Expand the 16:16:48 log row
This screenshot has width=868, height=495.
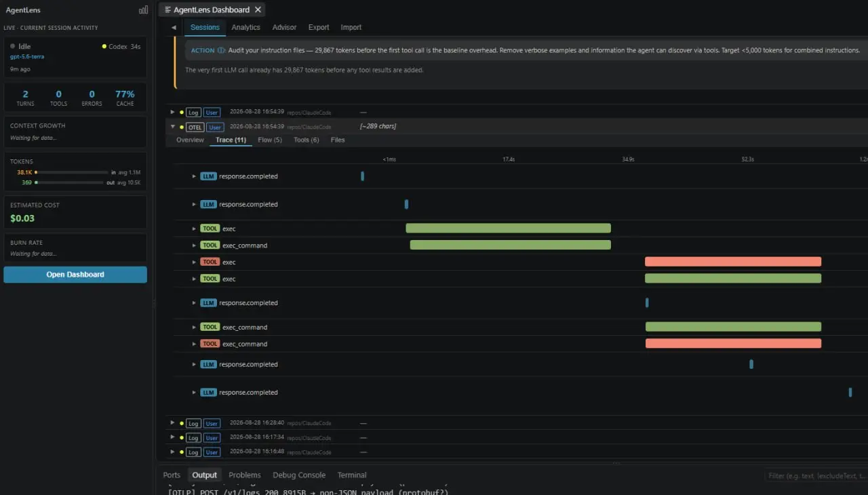(173, 452)
